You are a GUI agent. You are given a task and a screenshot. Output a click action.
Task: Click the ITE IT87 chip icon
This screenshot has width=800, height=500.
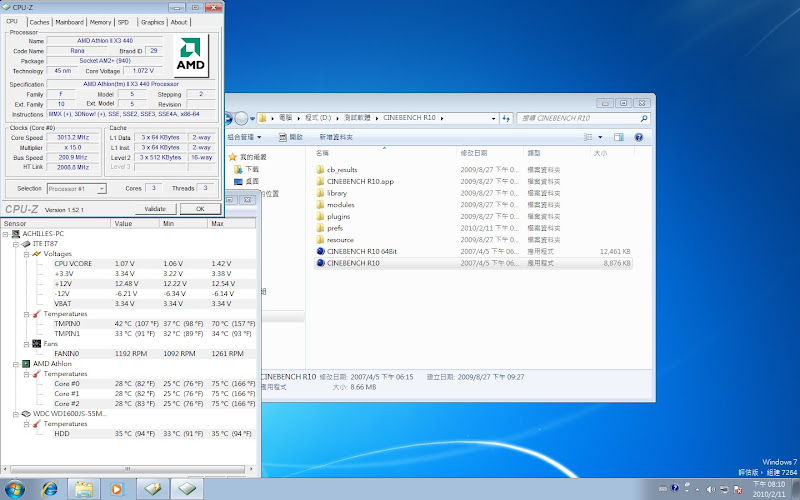[26, 244]
